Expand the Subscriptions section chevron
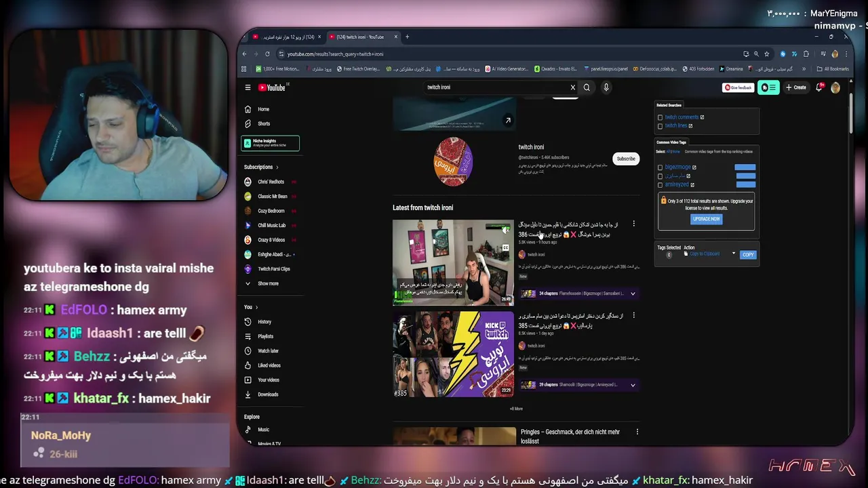The width and height of the screenshot is (868, 488). [x=277, y=167]
